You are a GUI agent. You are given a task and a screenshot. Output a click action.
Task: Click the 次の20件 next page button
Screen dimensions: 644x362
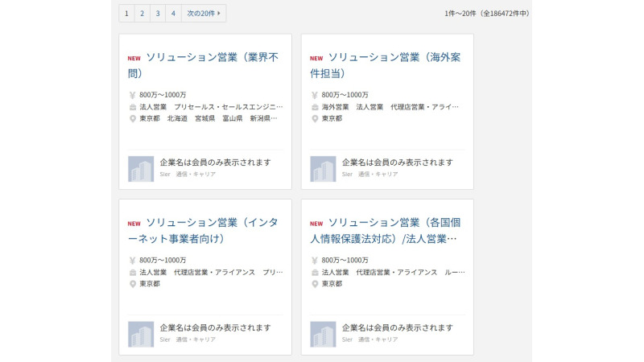204,13
